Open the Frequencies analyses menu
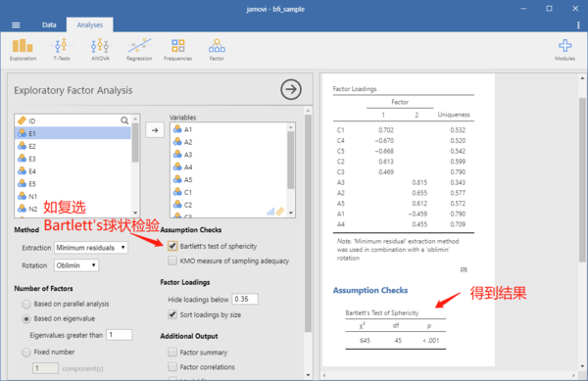The width and height of the screenshot is (588, 381). click(177, 50)
